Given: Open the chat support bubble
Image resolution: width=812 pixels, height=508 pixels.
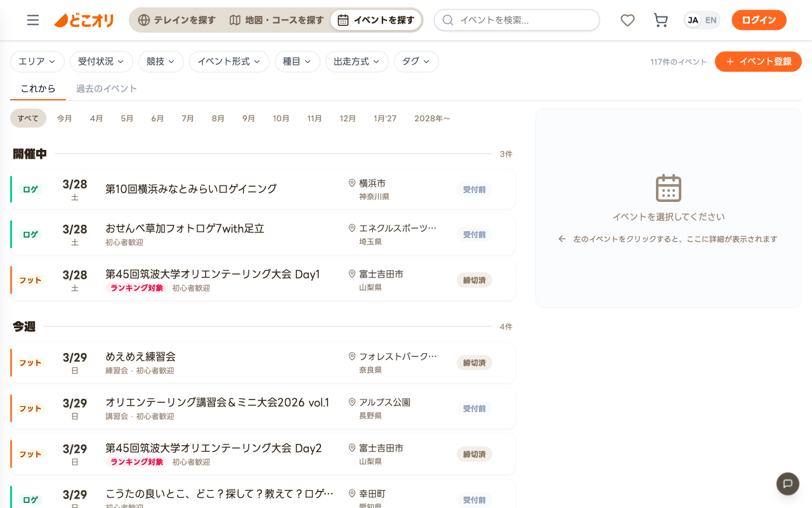Looking at the screenshot, I should [x=788, y=484].
